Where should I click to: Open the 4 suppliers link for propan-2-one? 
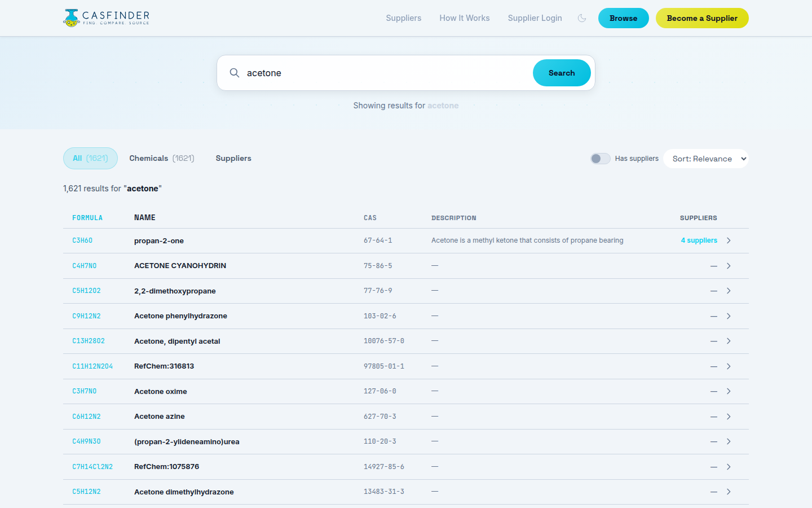click(699, 240)
